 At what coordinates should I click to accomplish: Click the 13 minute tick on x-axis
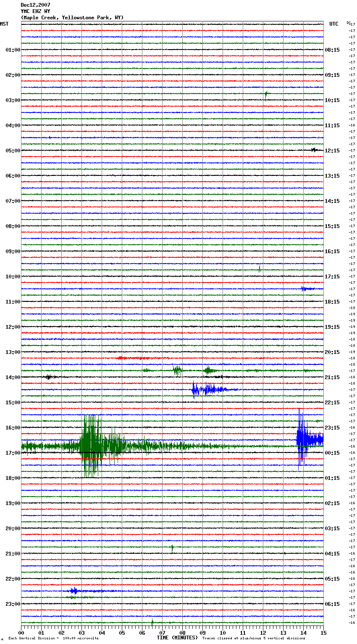pos(283,633)
